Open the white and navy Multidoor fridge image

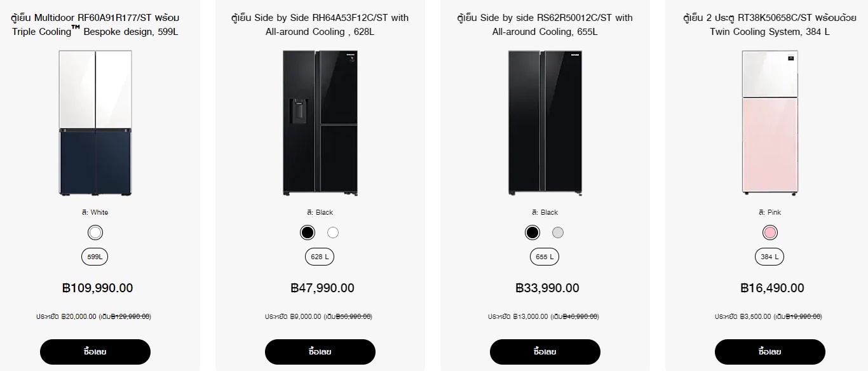click(95, 122)
